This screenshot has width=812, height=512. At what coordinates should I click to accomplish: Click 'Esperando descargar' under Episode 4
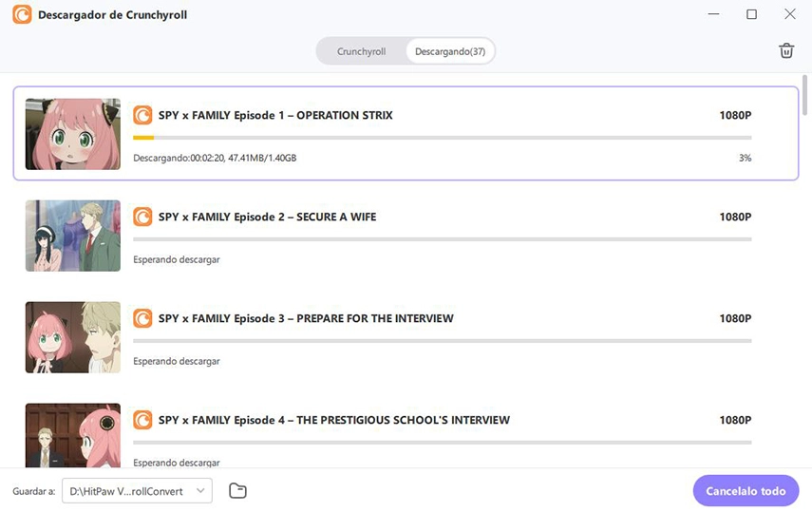177,463
